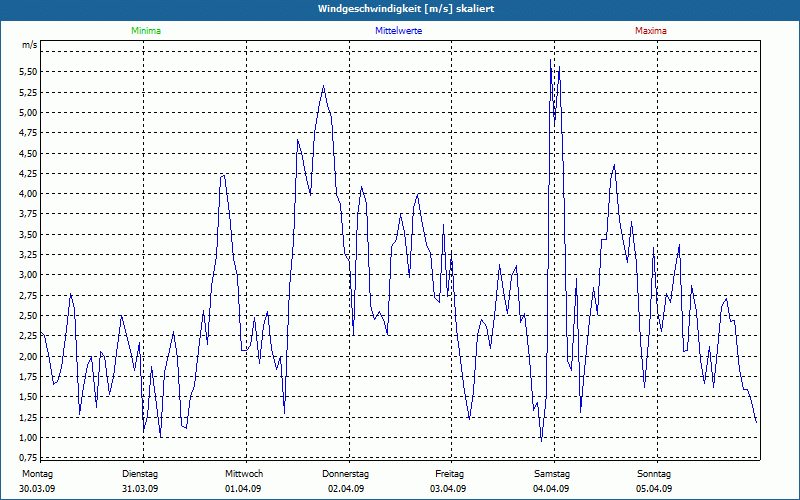800x500 pixels.
Task: Click the 1,75 y-axis value
Action: (28, 377)
